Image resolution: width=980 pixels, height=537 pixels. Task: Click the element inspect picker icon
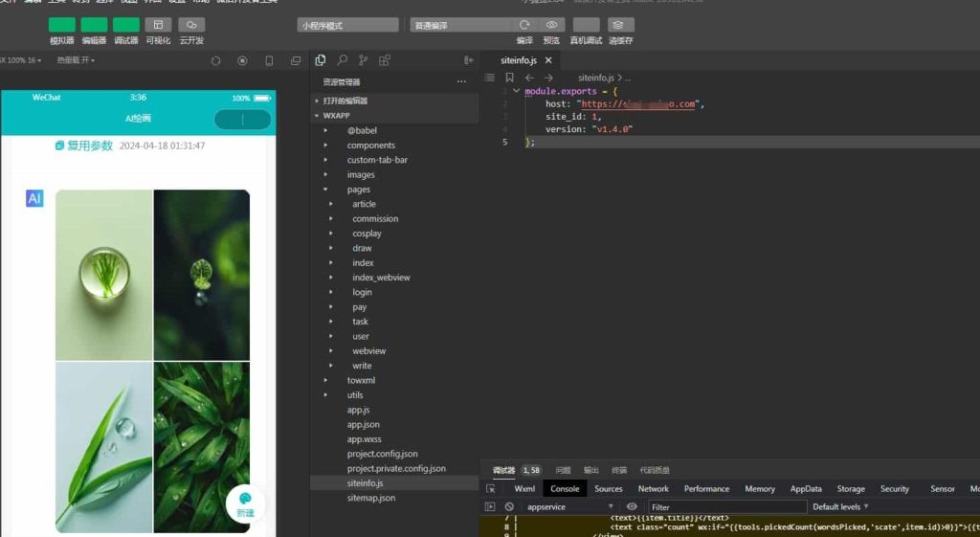(x=491, y=489)
